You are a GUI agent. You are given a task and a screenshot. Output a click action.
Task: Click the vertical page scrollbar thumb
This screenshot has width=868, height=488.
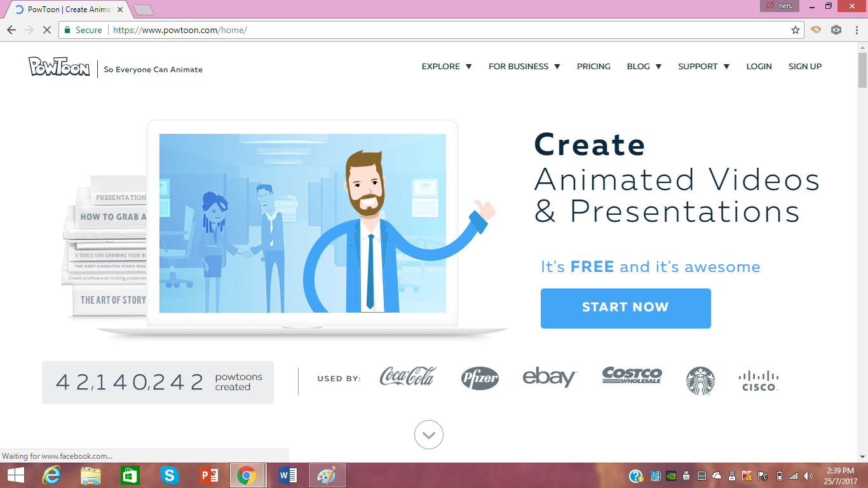click(862, 71)
